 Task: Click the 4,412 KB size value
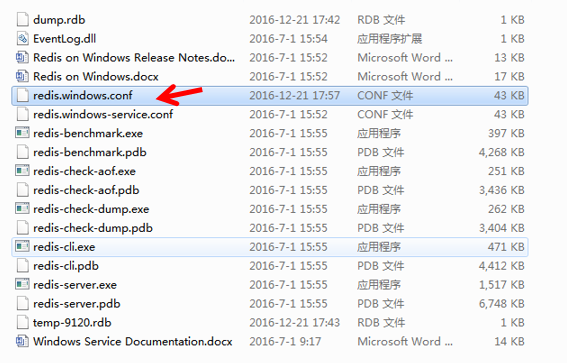pyautogui.click(x=502, y=266)
